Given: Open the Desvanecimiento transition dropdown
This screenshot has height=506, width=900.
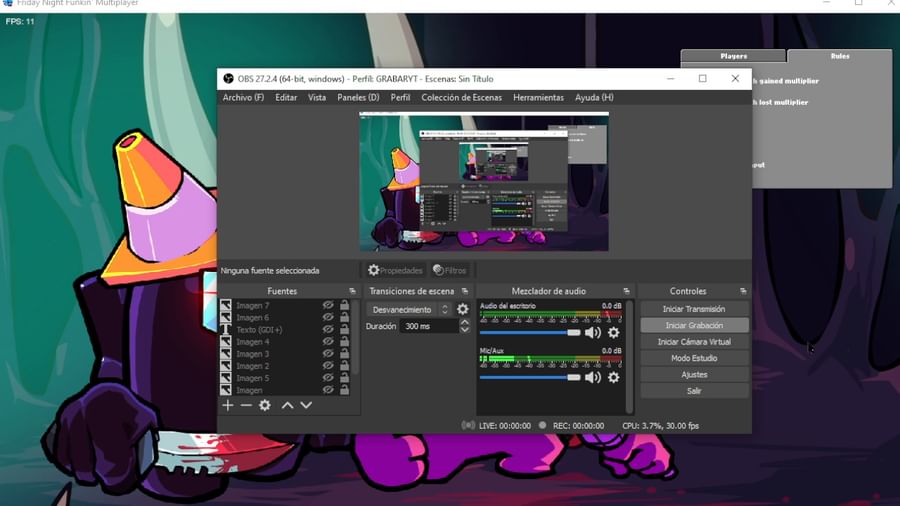Looking at the screenshot, I should pos(409,310).
